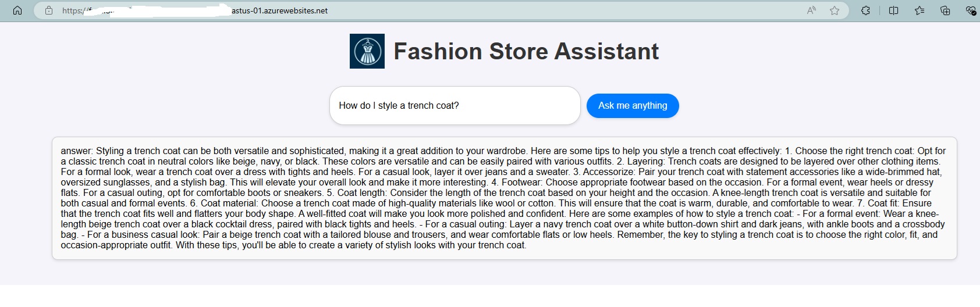Add this page to favorites with the star
This screenshot has height=307, width=980.
coord(835,10)
